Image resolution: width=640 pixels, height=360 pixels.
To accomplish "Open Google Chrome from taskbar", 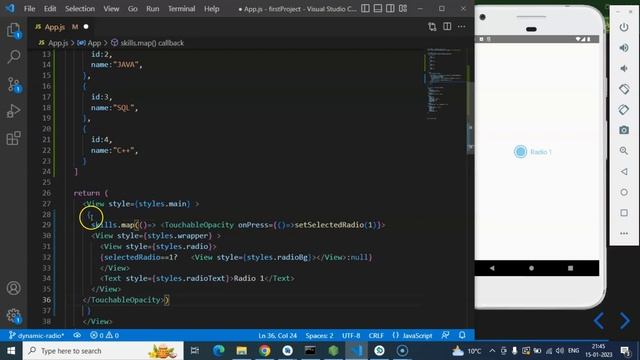I will [x=264, y=351].
